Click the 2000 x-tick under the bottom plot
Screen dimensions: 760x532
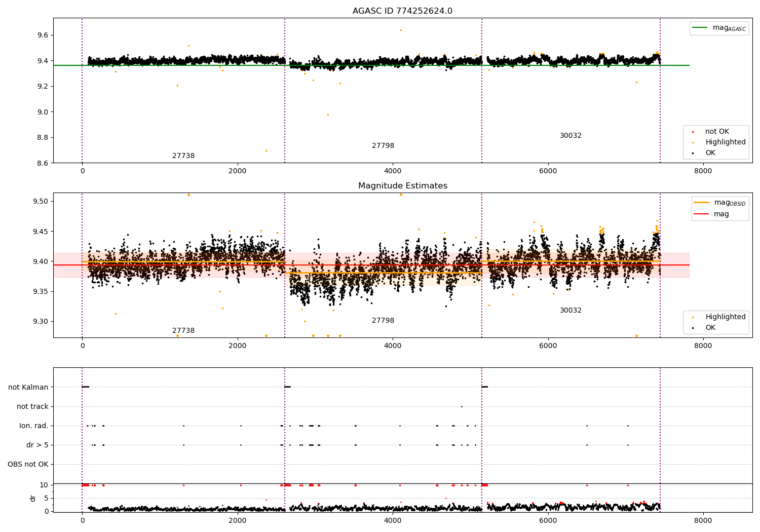pyautogui.click(x=238, y=521)
